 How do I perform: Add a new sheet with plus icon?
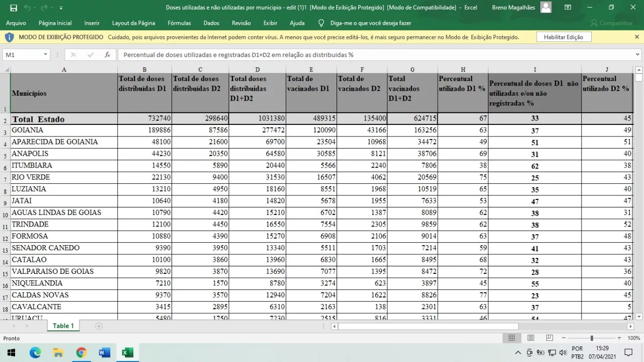coord(99,326)
